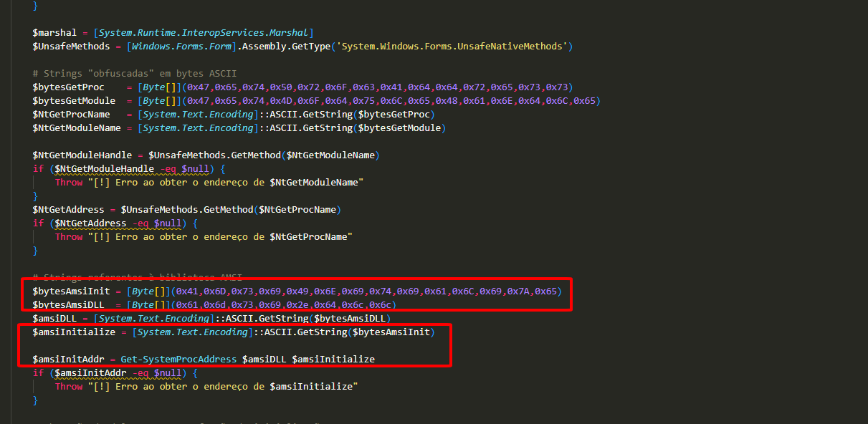Image resolution: width=868 pixels, height=424 pixels.
Task: Click Throw on the $NtGetModuleName error line
Action: point(69,183)
